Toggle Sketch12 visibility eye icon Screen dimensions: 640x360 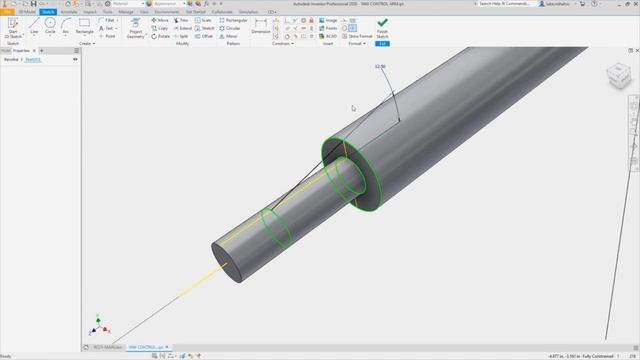(75, 60)
